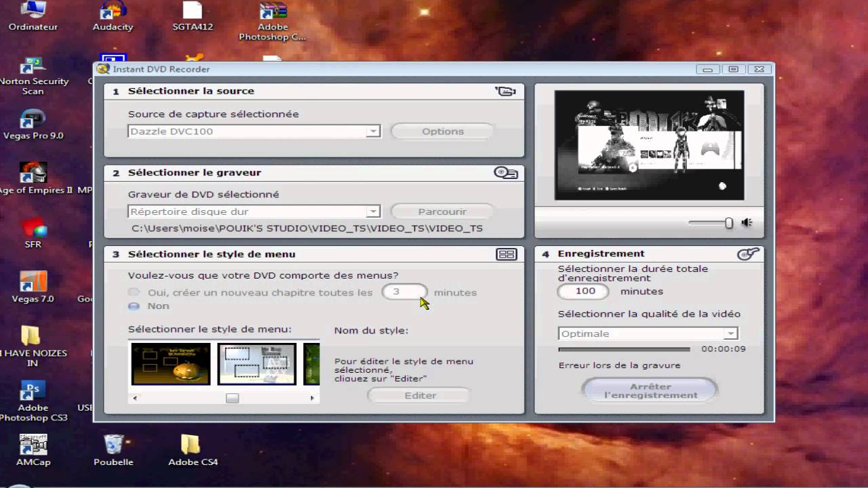This screenshot has height=488, width=868.
Task: Click the Options button
Action: pos(443,131)
